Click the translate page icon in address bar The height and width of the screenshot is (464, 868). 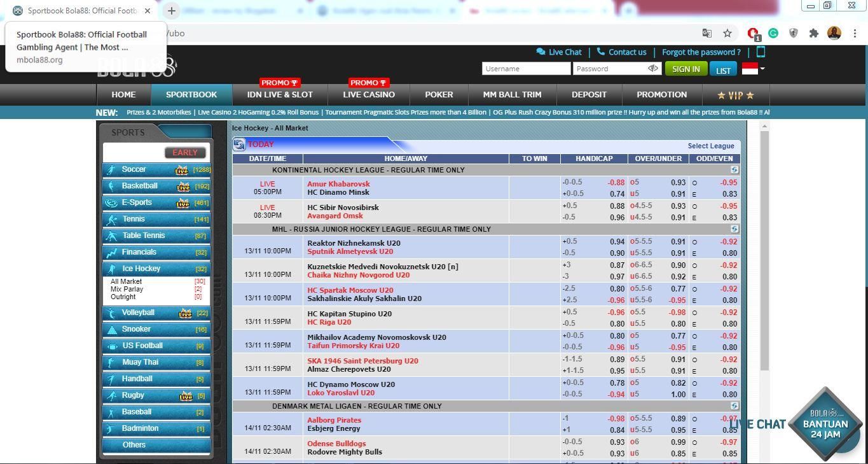coord(706,33)
